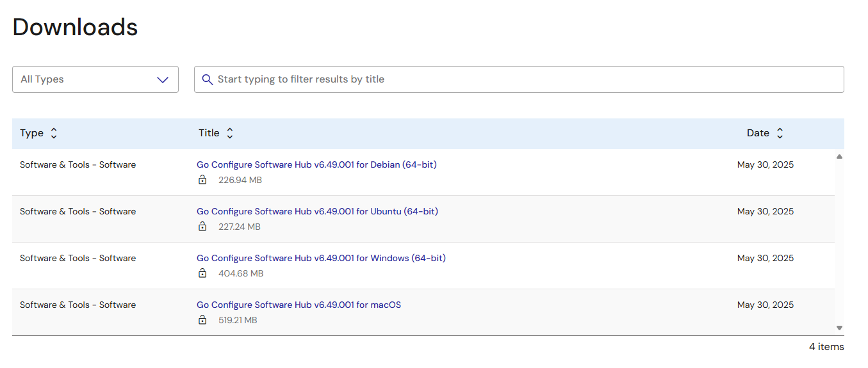Open the All Types dropdown
This screenshot has width=868, height=368.
(x=95, y=79)
